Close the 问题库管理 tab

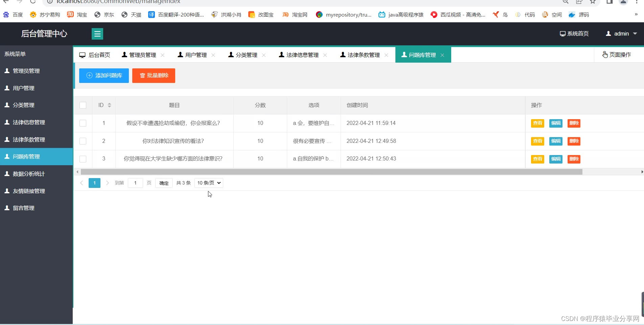pyautogui.click(x=442, y=55)
